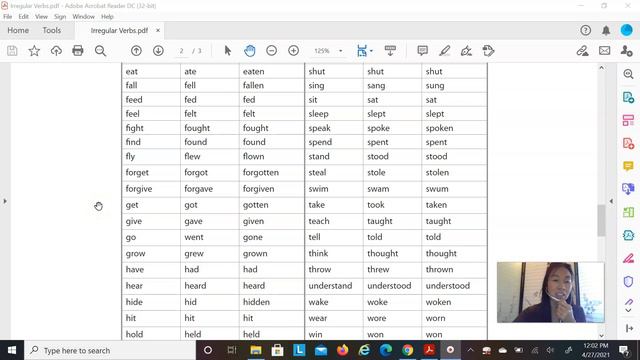Image resolution: width=640 pixels, height=360 pixels.
Task: Zoom out with minus icon
Action: (x=271, y=51)
